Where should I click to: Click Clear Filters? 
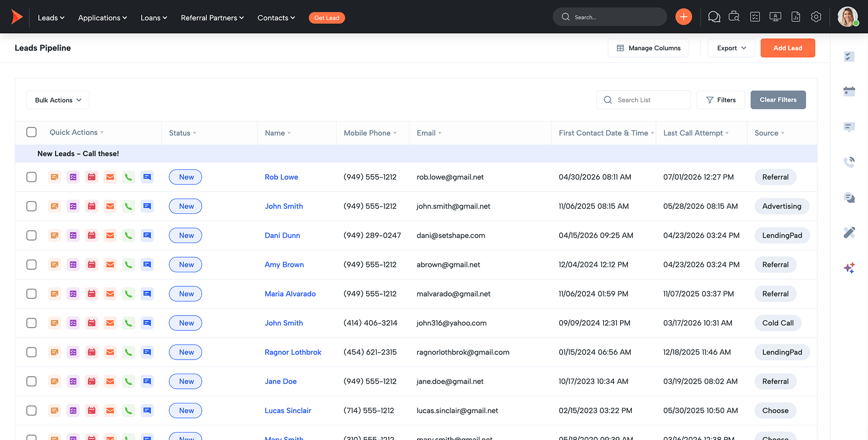(x=778, y=100)
